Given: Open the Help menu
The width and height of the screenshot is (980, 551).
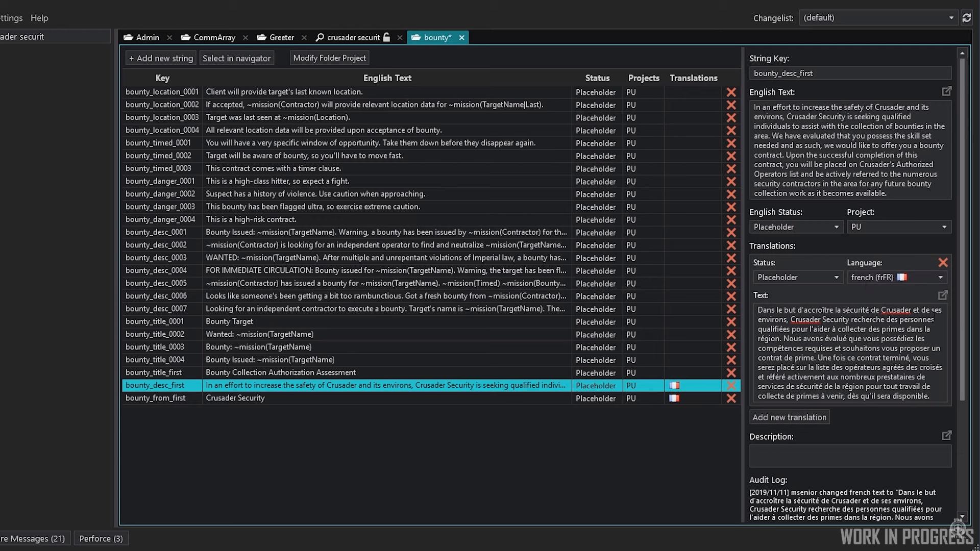Looking at the screenshot, I should 39,18.
